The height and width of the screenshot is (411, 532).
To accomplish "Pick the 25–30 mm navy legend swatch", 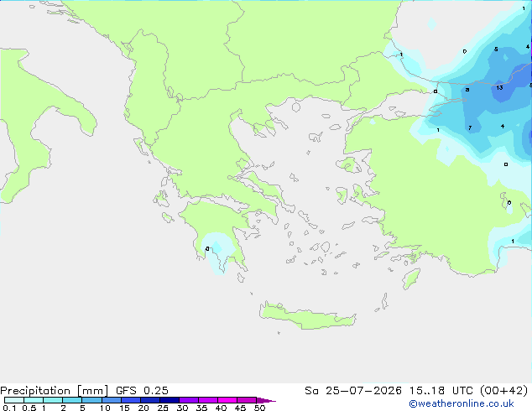I will (x=169, y=400).
